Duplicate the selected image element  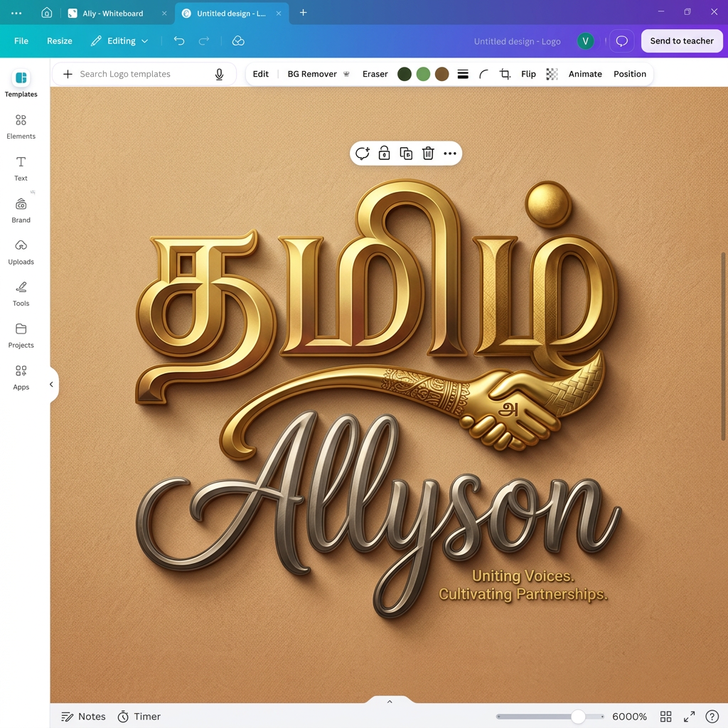click(406, 154)
